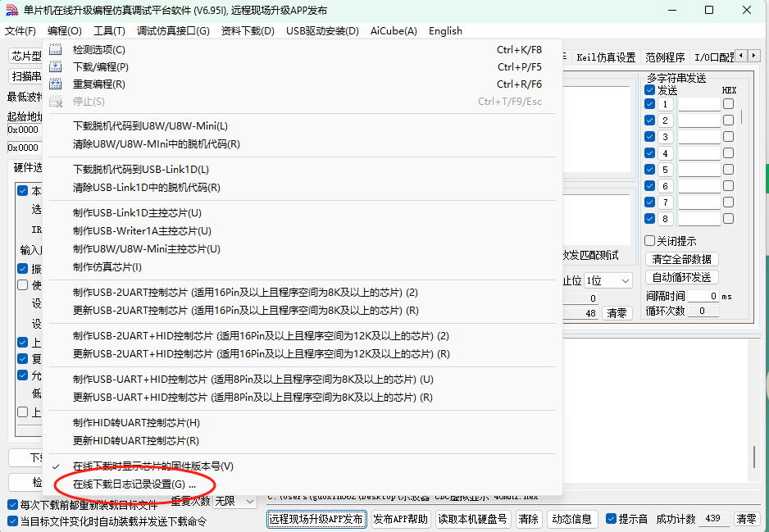
Task: Enable the 关闭提示 checkbox
Action: coord(650,241)
